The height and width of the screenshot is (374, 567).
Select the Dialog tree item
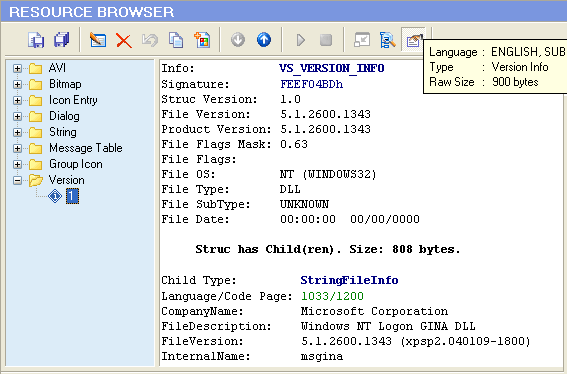coord(64,116)
